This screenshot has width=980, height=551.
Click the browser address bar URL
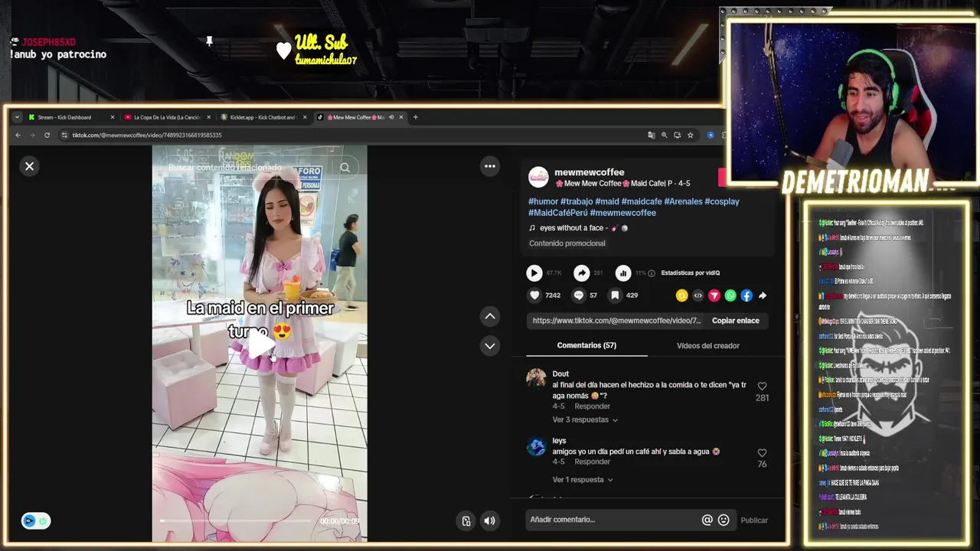[x=147, y=135]
